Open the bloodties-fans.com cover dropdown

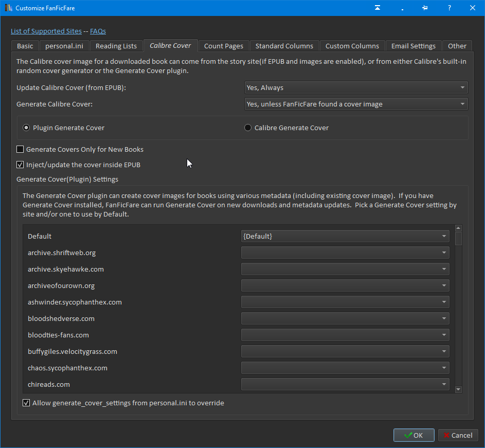point(345,335)
